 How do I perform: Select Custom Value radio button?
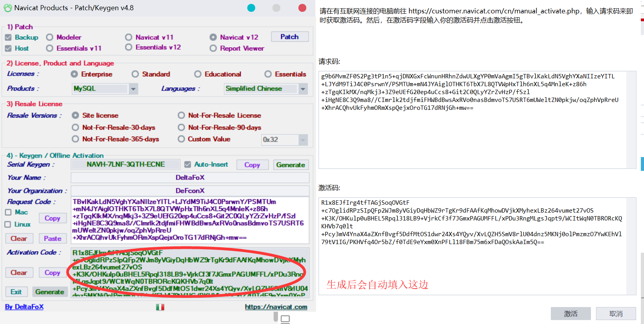click(181, 139)
